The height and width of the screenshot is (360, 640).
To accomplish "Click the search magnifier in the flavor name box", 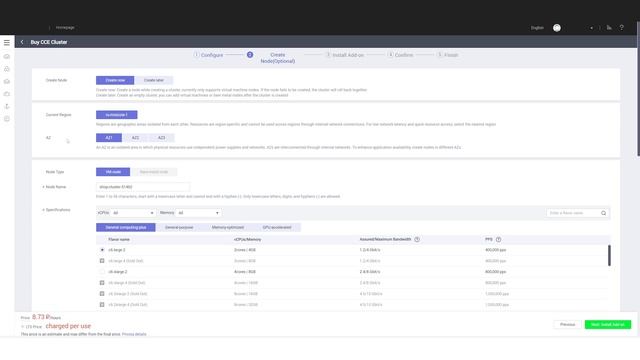I will click(603, 213).
